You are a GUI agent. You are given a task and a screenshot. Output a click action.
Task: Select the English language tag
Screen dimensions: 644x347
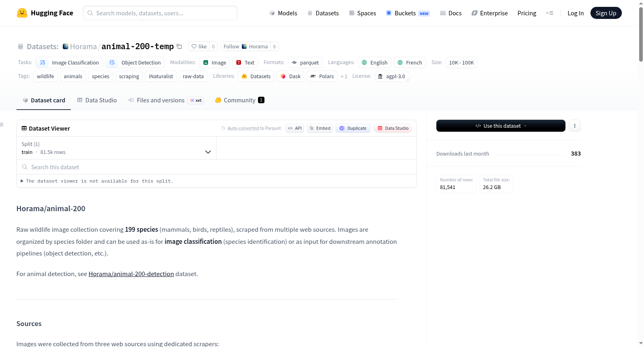(x=374, y=62)
